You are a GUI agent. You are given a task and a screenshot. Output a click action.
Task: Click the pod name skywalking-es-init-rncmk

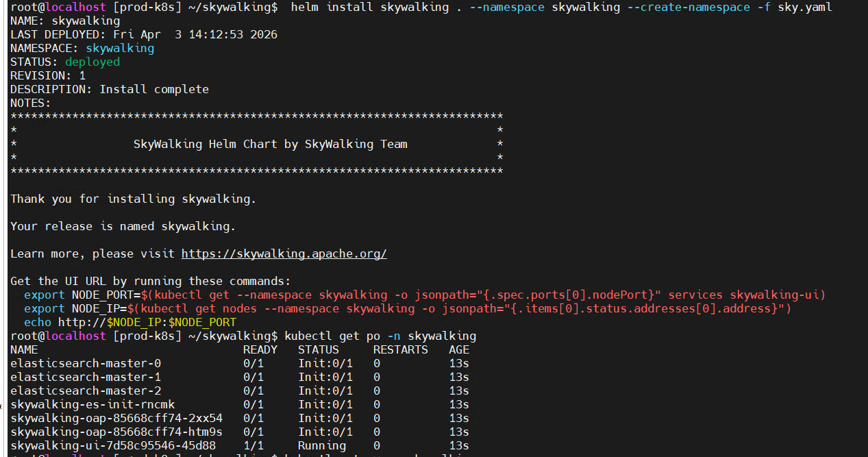tap(92, 404)
